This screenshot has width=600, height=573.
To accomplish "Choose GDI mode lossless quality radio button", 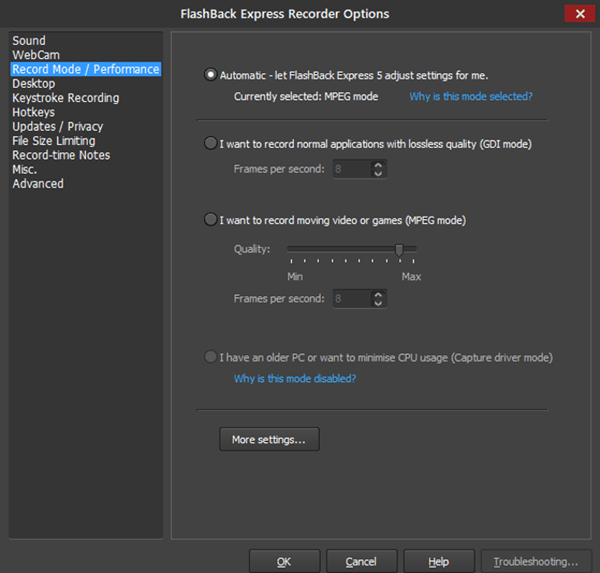I will [210, 143].
